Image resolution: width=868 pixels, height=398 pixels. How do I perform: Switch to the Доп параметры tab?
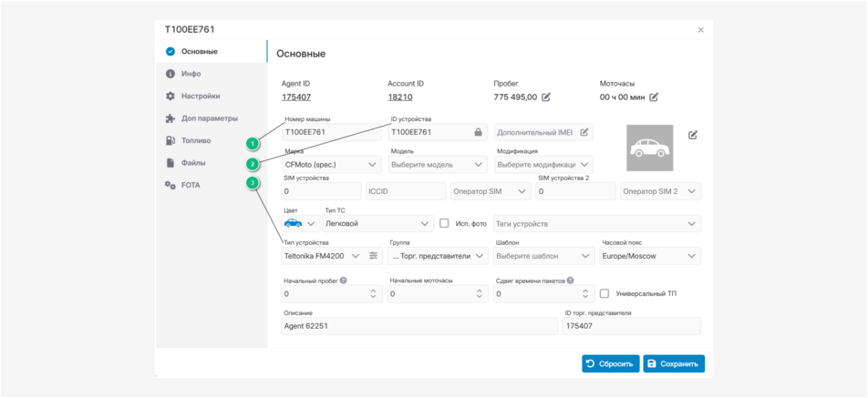click(x=209, y=118)
